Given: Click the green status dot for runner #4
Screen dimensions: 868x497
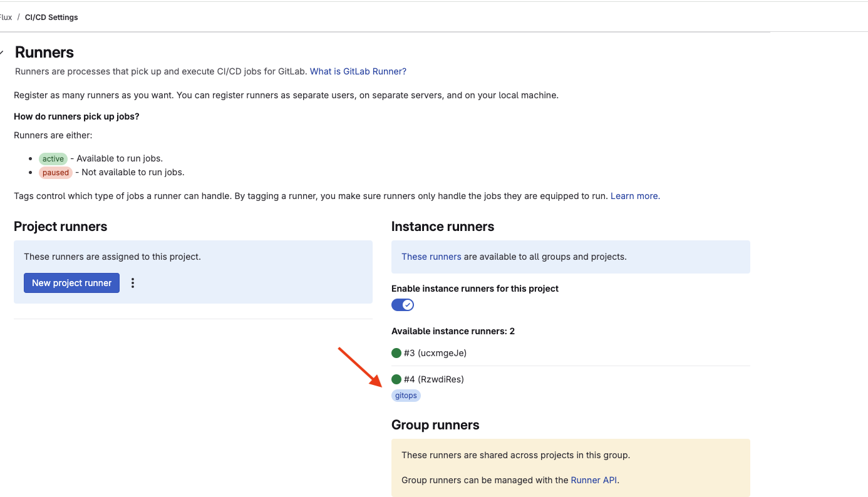Looking at the screenshot, I should tap(396, 379).
